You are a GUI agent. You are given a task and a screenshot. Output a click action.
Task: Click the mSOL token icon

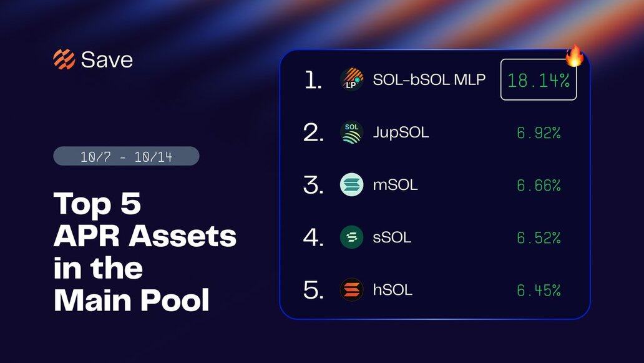coord(351,185)
